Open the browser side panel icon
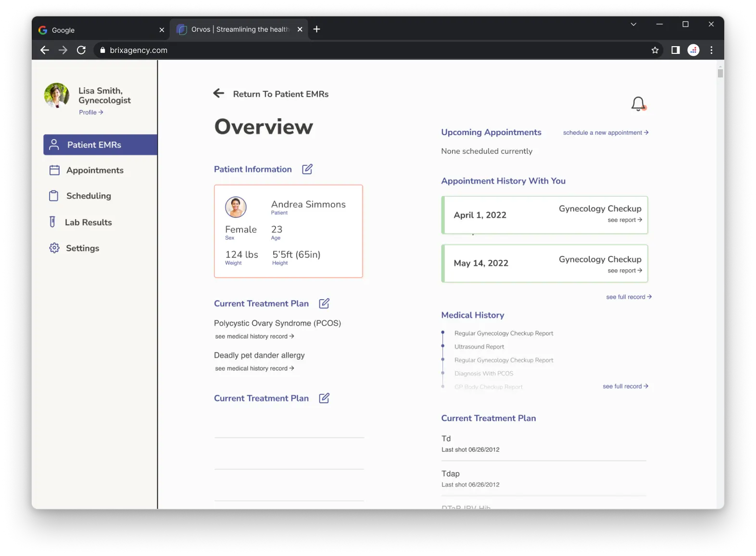756x556 pixels. tap(675, 50)
